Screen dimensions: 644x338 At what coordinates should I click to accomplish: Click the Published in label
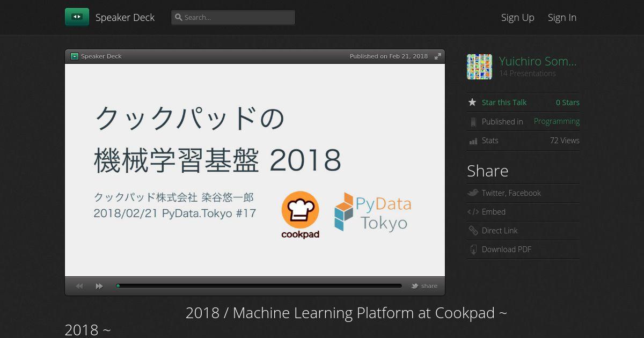(502, 122)
